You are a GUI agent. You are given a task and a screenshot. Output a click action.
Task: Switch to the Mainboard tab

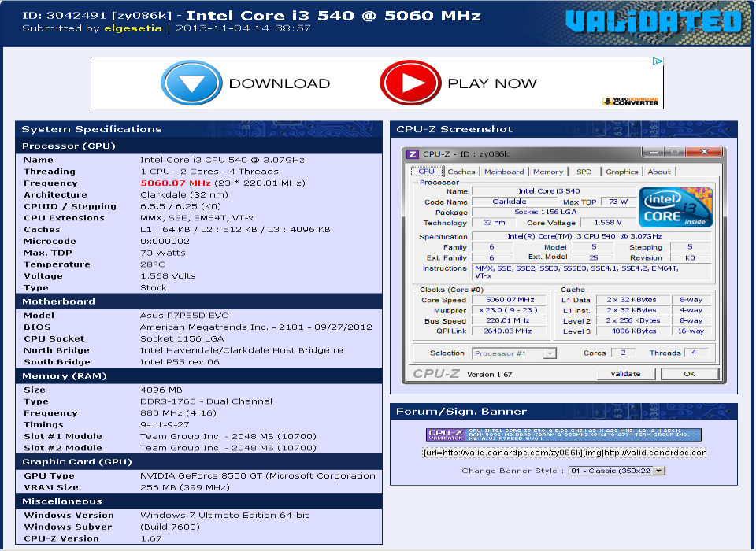point(504,172)
